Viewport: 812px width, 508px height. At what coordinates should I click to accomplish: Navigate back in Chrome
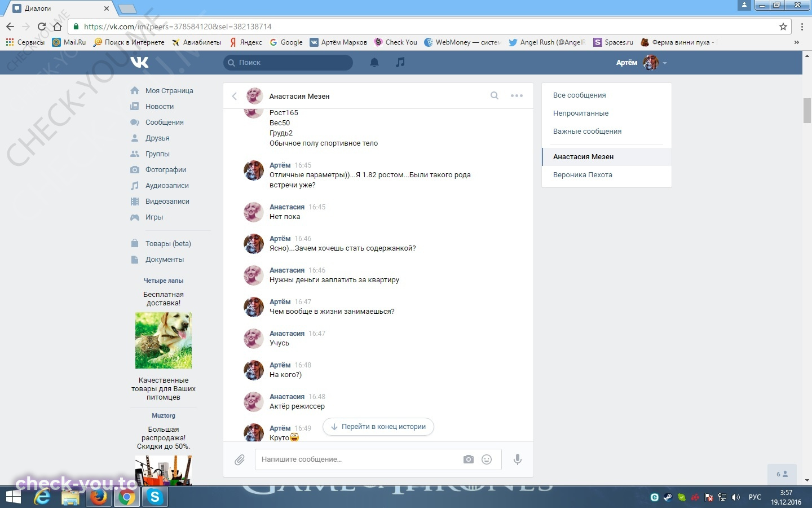point(10,27)
